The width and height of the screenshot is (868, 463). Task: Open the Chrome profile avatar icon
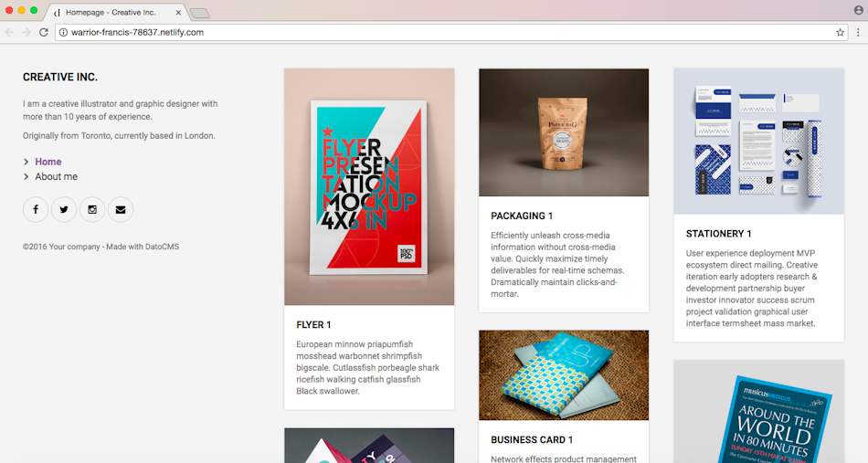click(859, 9)
